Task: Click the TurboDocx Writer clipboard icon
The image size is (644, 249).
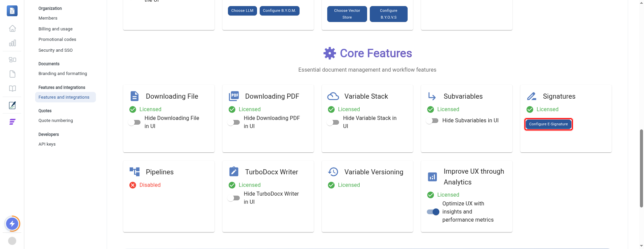Action: pos(234,172)
